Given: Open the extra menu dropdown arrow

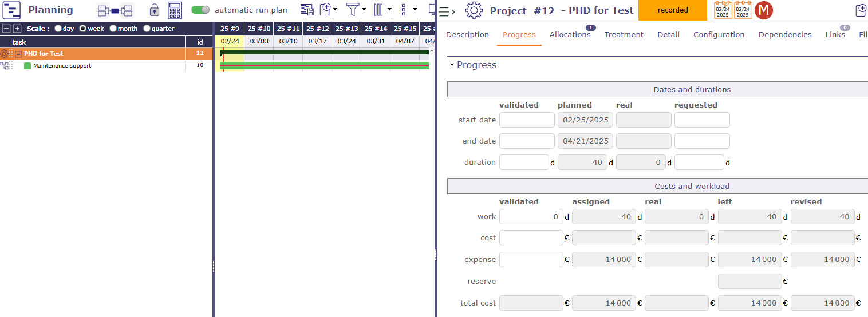Looking at the screenshot, I should pos(415,10).
